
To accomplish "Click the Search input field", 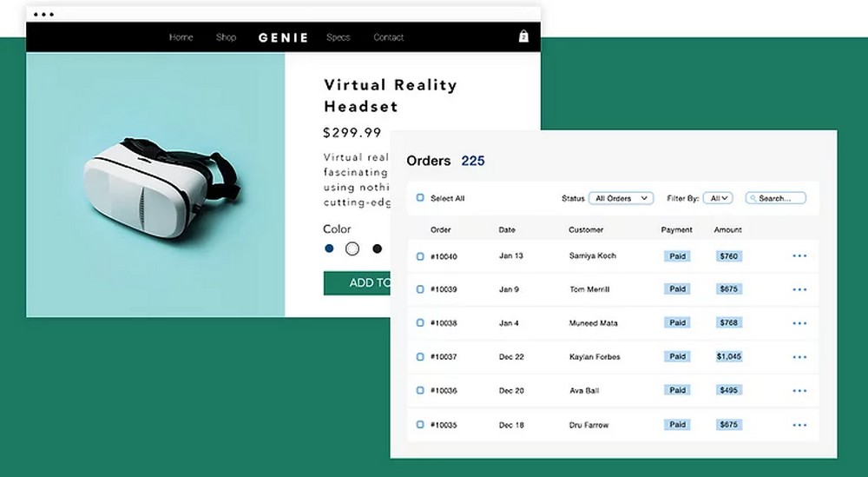I will [x=776, y=198].
